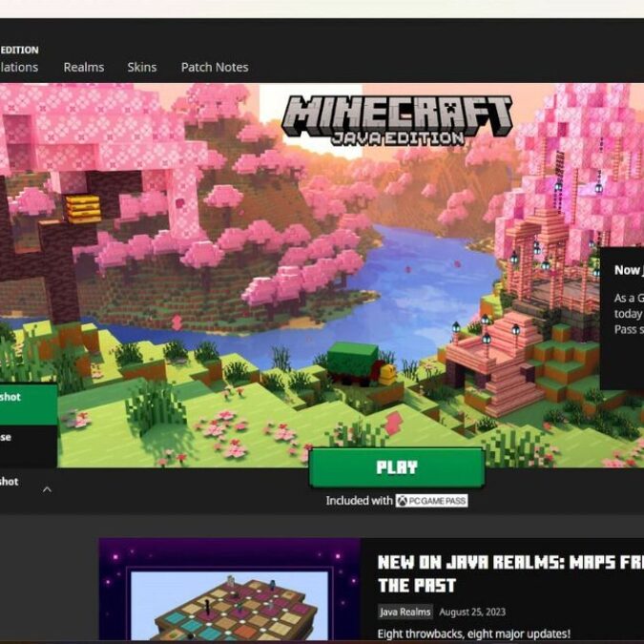Click the PC Game Pass badge icon

point(432,501)
